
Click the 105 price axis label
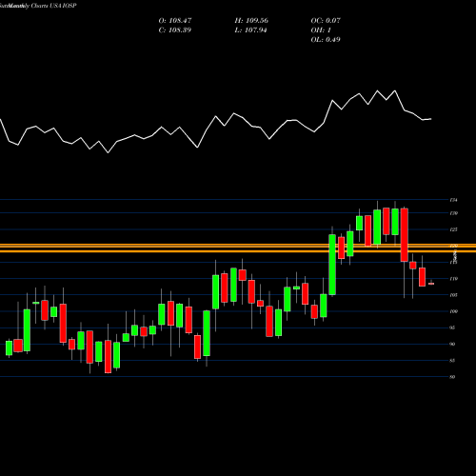tap(453, 295)
